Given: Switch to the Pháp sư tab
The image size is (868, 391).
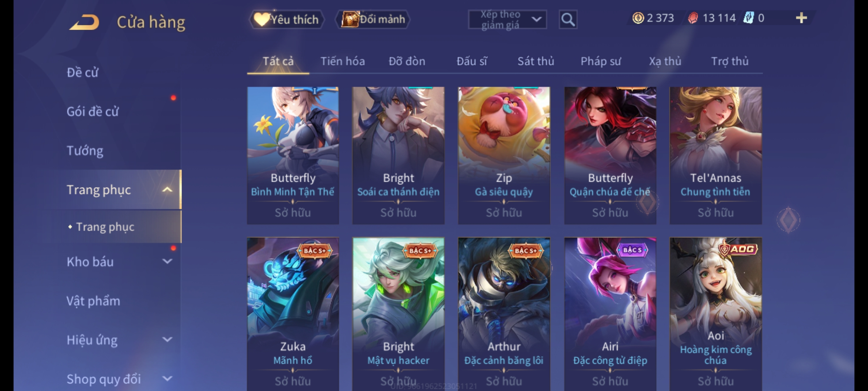Looking at the screenshot, I should [601, 61].
